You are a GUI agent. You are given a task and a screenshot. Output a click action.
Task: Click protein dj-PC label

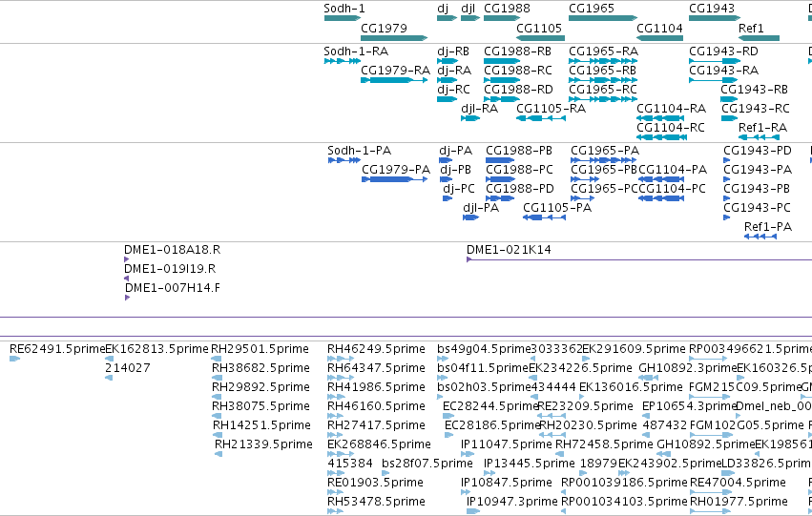click(x=459, y=189)
